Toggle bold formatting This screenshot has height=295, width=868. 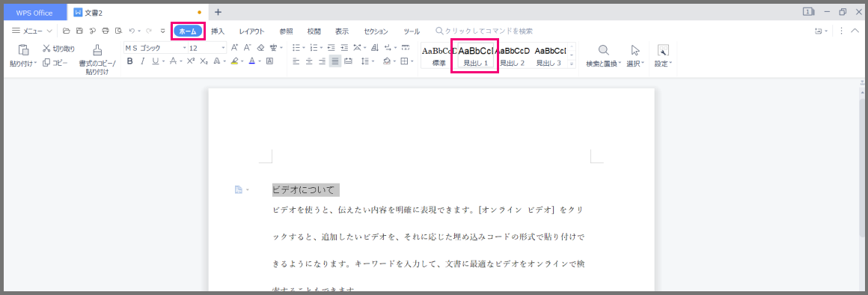[x=130, y=61]
